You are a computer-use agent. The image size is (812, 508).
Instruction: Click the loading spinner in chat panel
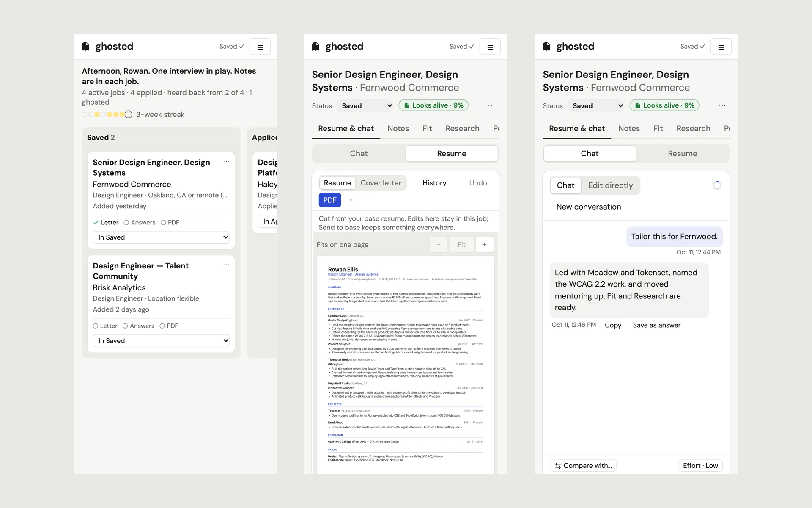click(x=717, y=185)
